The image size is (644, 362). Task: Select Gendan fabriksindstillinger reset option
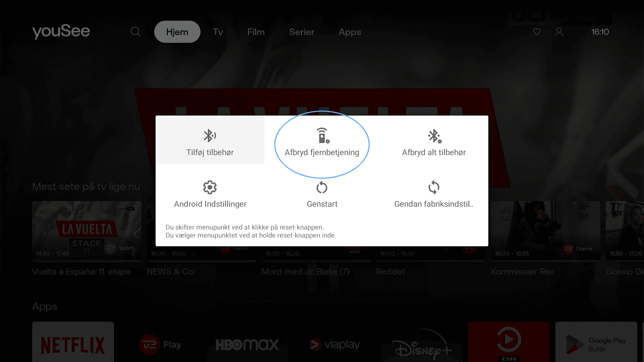pyautogui.click(x=434, y=194)
